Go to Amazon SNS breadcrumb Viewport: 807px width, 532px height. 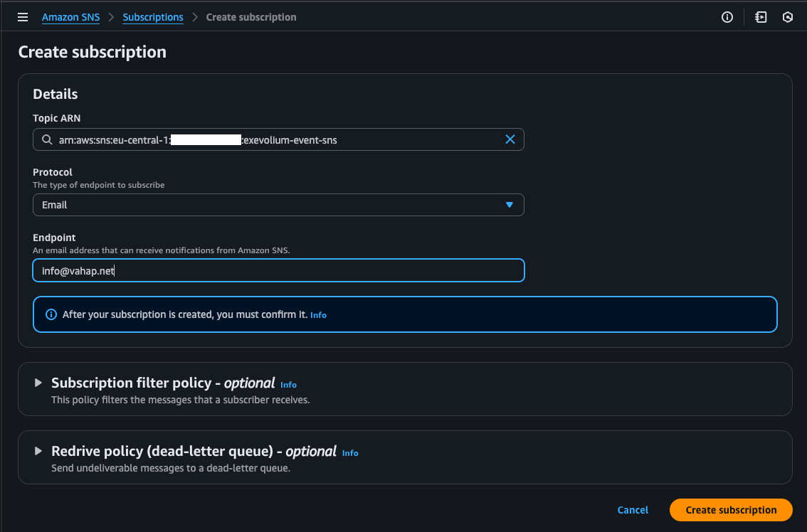[x=70, y=17]
